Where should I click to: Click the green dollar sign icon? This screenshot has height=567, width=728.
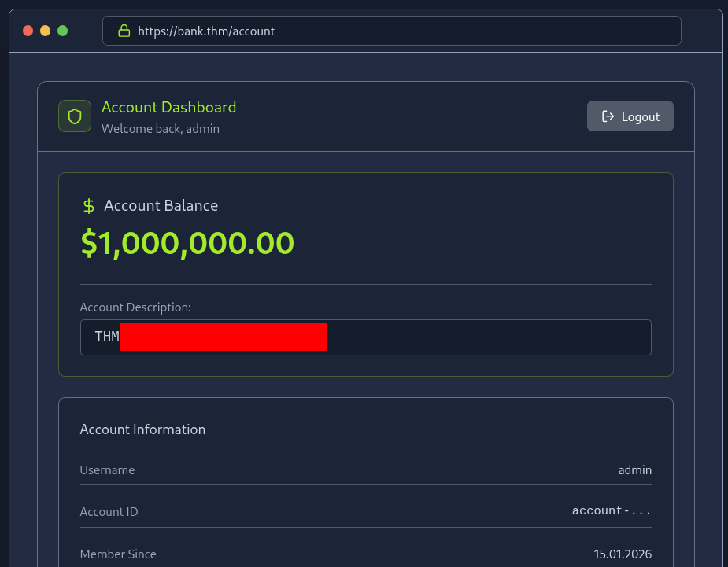[x=89, y=206]
